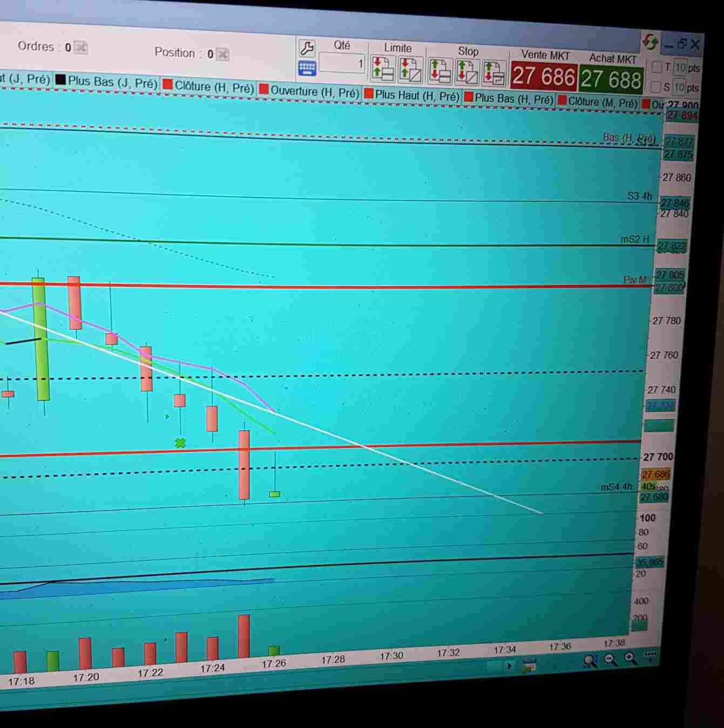Click the orange 27 686 current price tag
The width and height of the screenshot is (724, 728).
pos(655,474)
